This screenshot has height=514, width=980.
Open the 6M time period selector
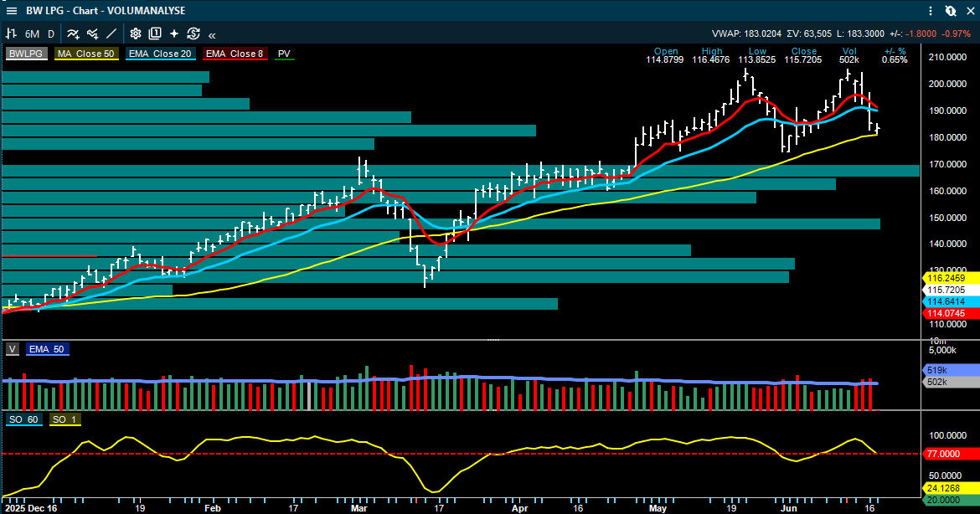click(32, 34)
